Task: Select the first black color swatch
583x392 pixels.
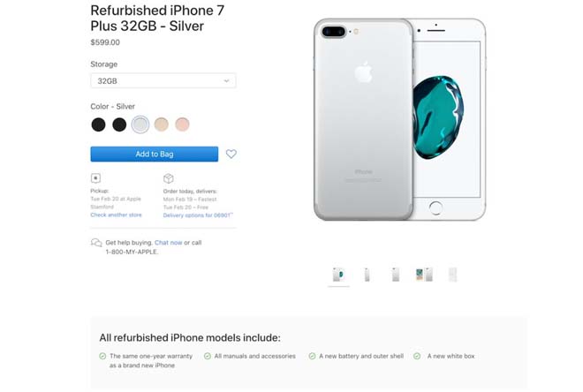Action: pos(98,124)
